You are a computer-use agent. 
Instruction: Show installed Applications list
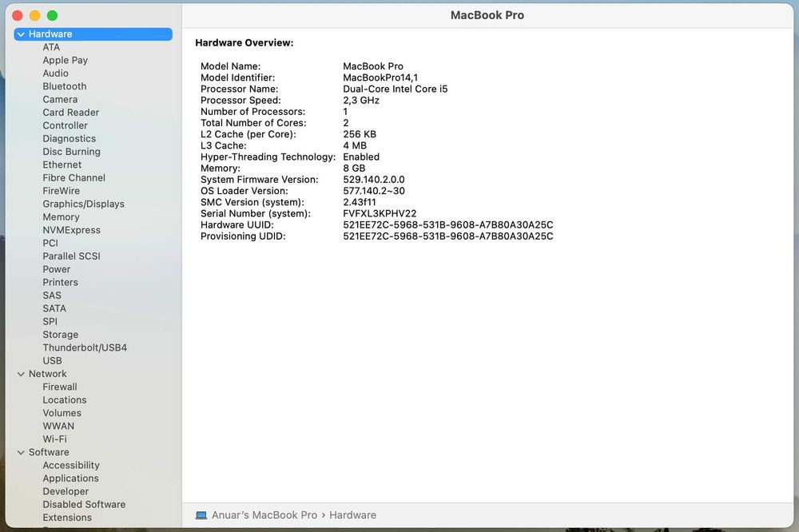pyautogui.click(x=70, y=478)
